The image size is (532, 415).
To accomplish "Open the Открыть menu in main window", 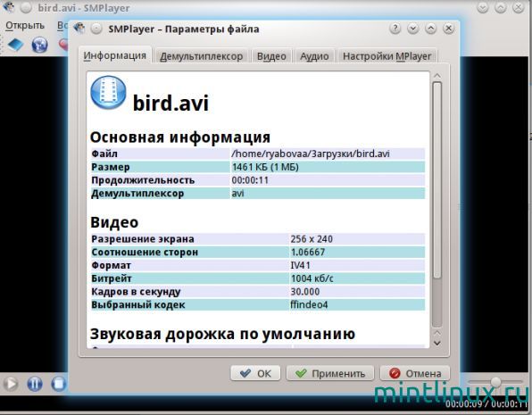I will coord(25,26).
